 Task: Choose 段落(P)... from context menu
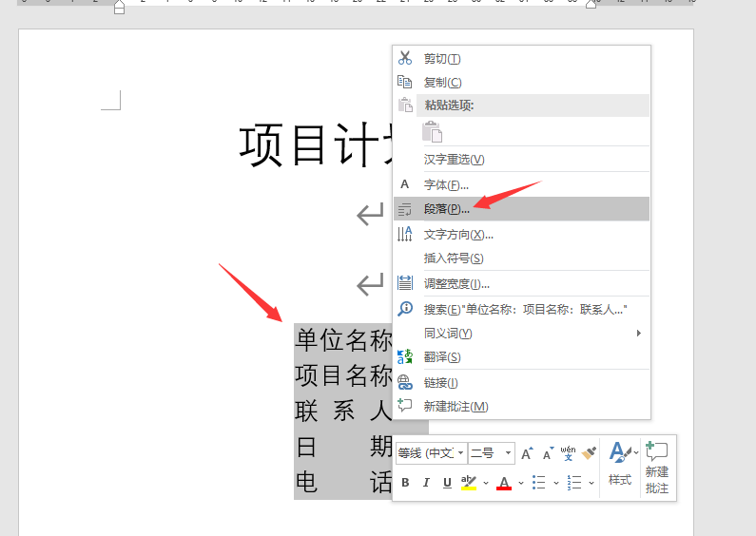(x=522, y=209)
